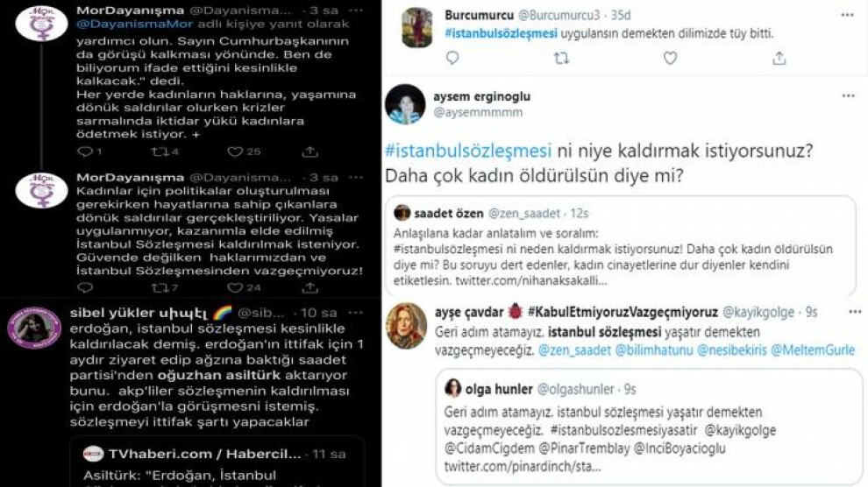Retweet Burcumurcu's tweet
Image resolution: width=868 pixels, height=487 pixels.
coord(561,58)
